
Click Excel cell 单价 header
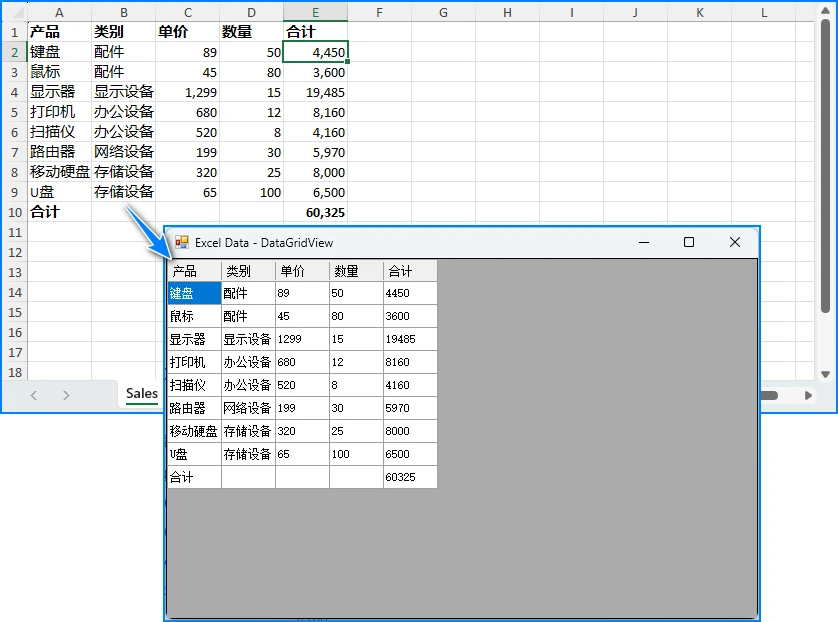[188, 32]
